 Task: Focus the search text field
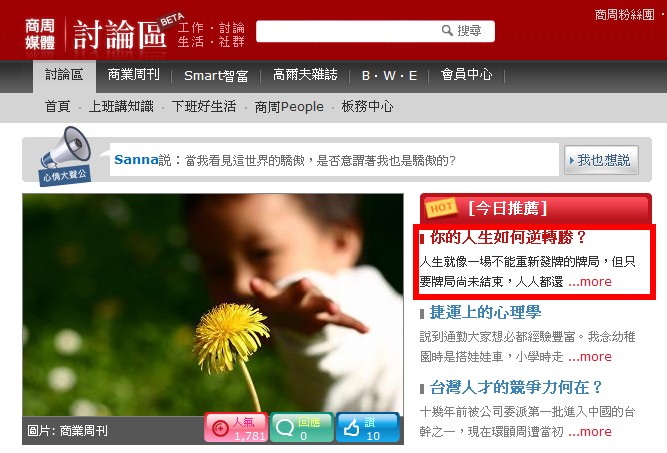pos(348,31)
